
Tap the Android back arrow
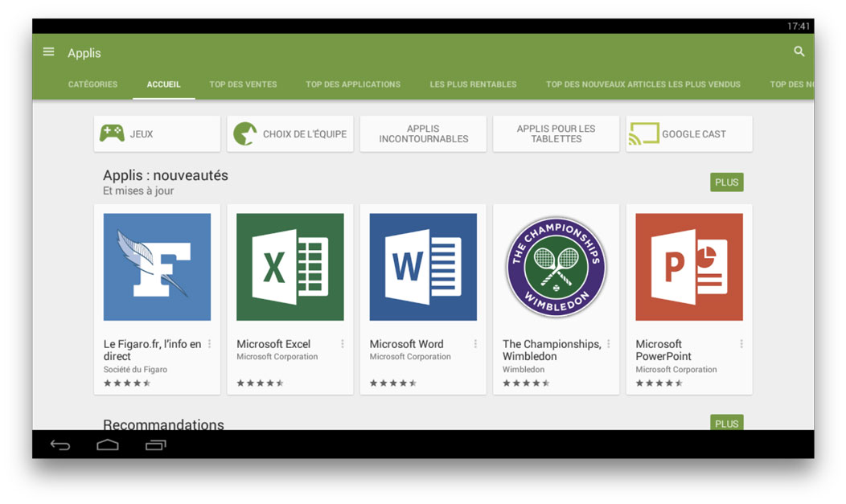(x=60, y=445)
